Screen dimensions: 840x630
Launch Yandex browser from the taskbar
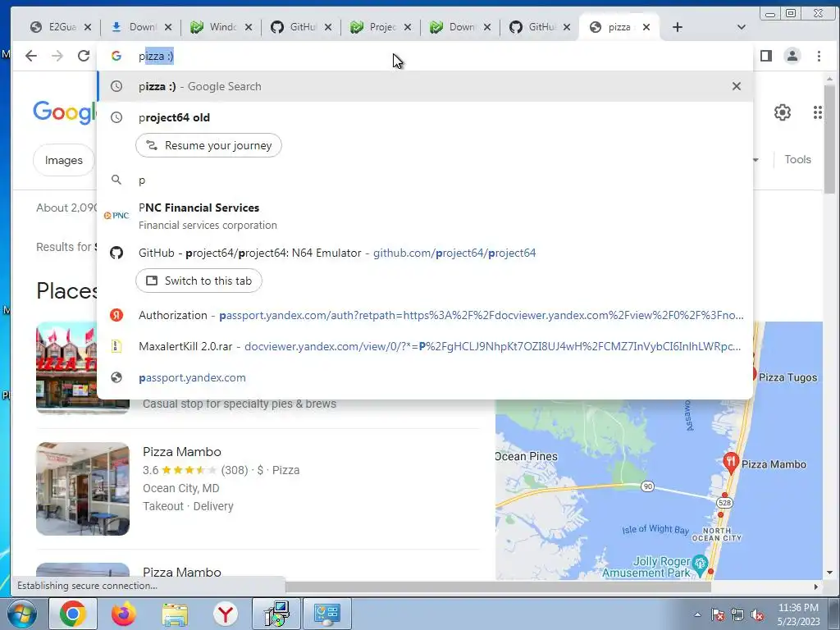[226, 614]
